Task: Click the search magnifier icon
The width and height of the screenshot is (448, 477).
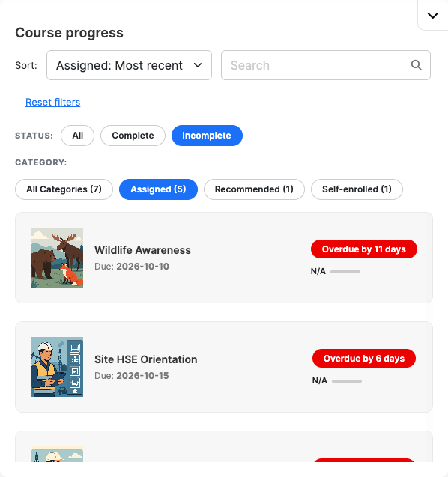Action: tap(416, 65)
